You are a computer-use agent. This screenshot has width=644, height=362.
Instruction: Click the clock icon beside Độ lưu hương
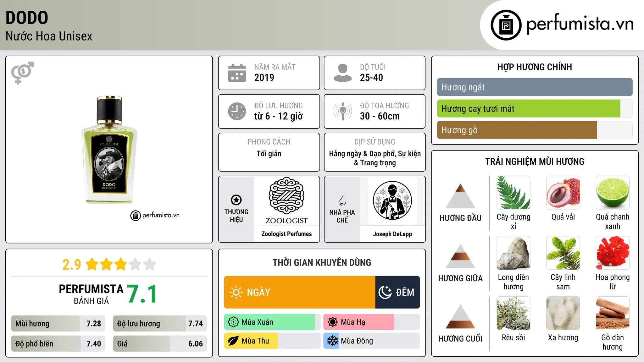point(237,111)
